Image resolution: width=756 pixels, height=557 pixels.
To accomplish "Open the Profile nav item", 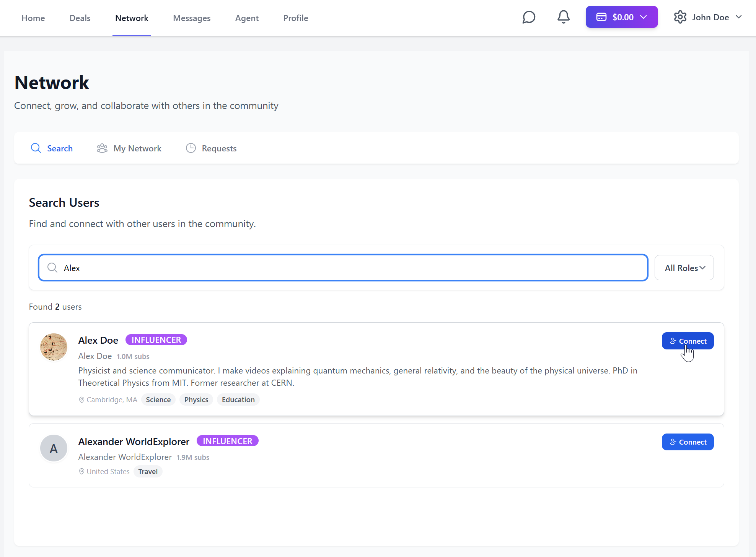I will pos(296,18).
